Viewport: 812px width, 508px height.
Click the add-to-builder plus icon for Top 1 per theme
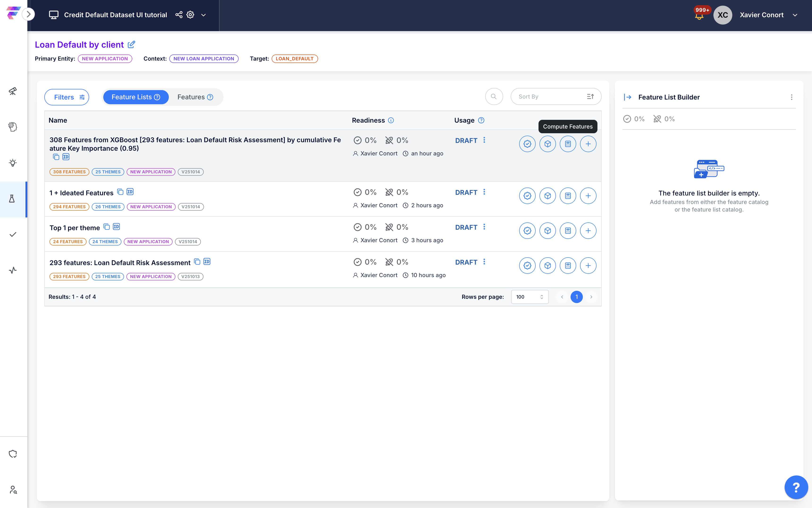(x=588, y=231)
